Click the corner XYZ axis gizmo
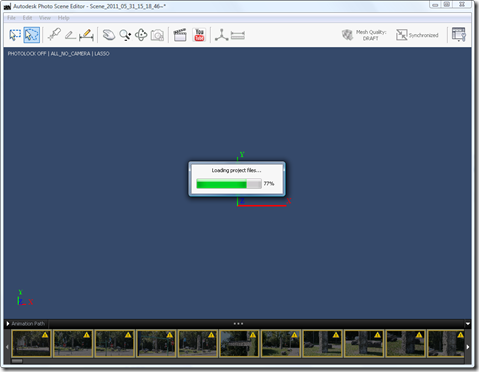 [25, 298]
